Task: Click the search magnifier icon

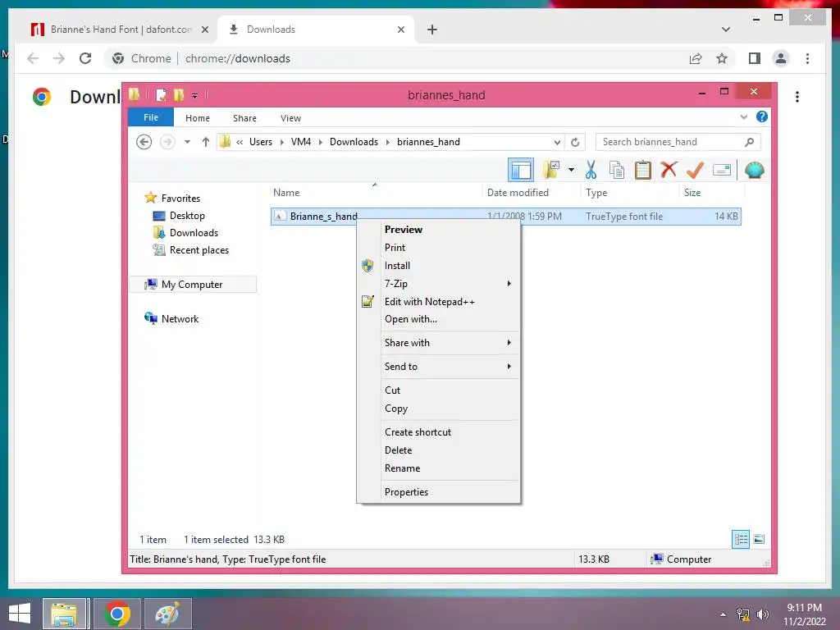Action: coord(750,142)
